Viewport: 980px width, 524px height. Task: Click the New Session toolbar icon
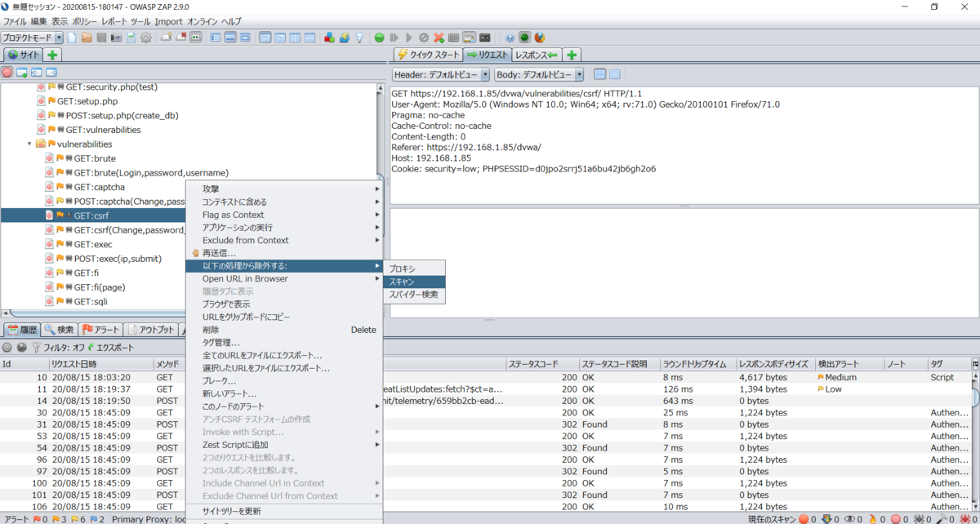[x=72, y=38]
